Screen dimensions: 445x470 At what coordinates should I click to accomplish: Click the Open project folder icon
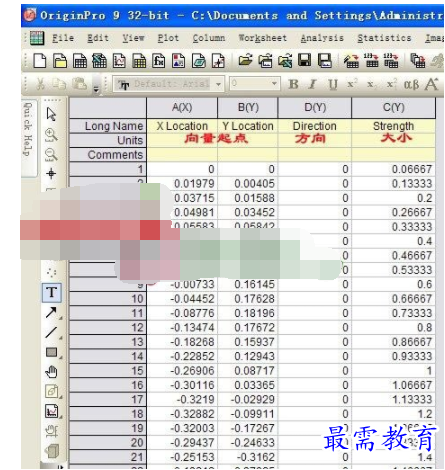click(x=245, y=61)
